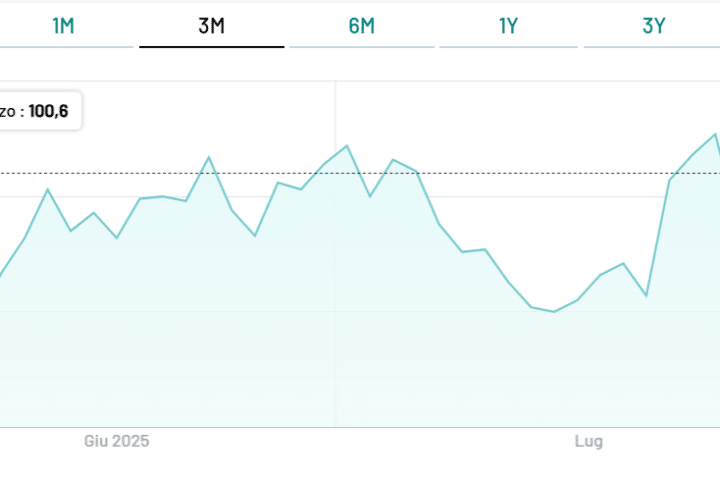This screenshot has width=720, height=480.
Task: Select the highest peak at the chart's right edge
Action: point(715,134)
